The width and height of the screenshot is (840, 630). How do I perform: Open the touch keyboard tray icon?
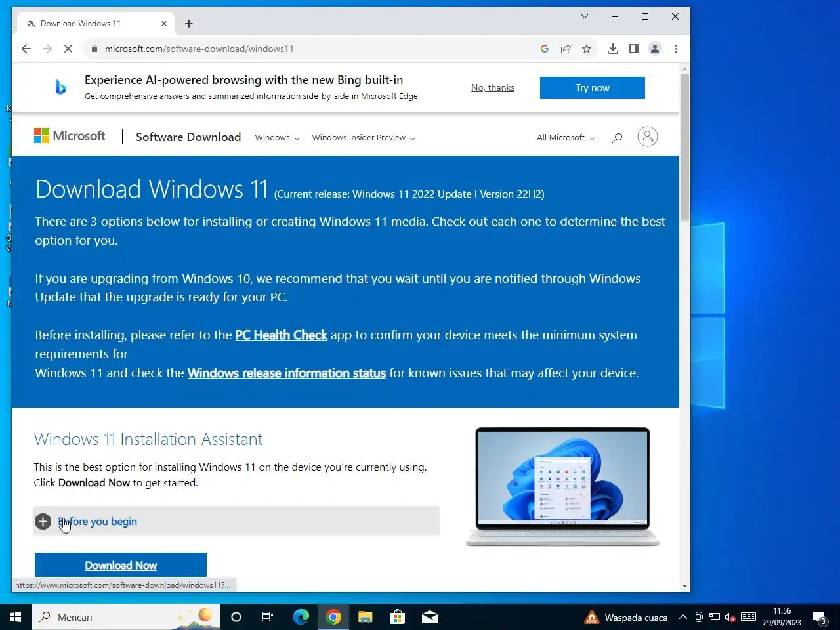748,617
